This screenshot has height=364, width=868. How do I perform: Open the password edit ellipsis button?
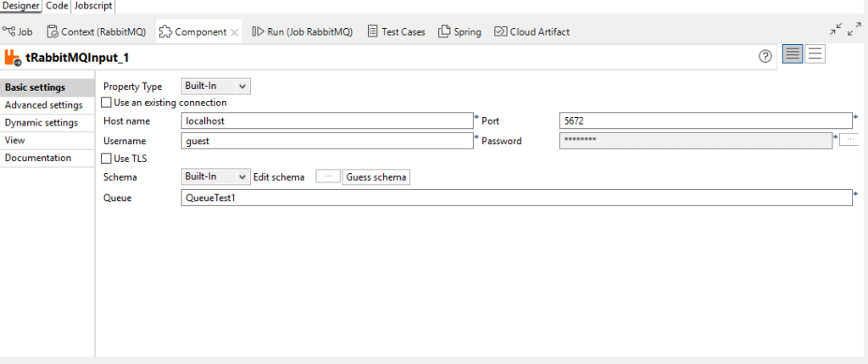click(850, 140)
